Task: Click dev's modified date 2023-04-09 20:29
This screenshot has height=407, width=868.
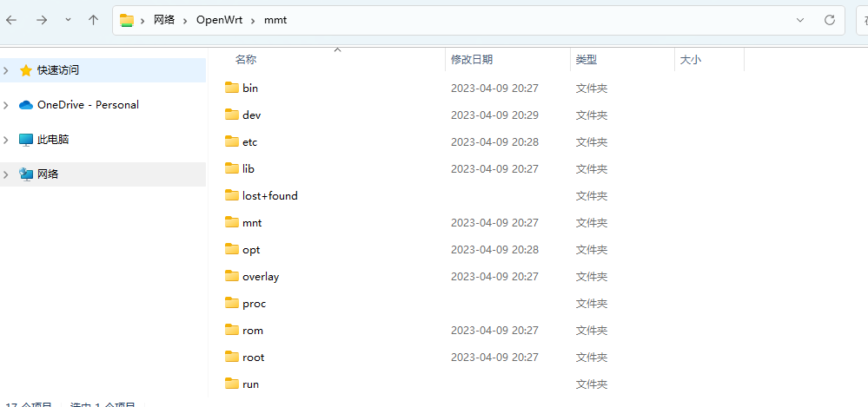Action: tap(495, 115)
